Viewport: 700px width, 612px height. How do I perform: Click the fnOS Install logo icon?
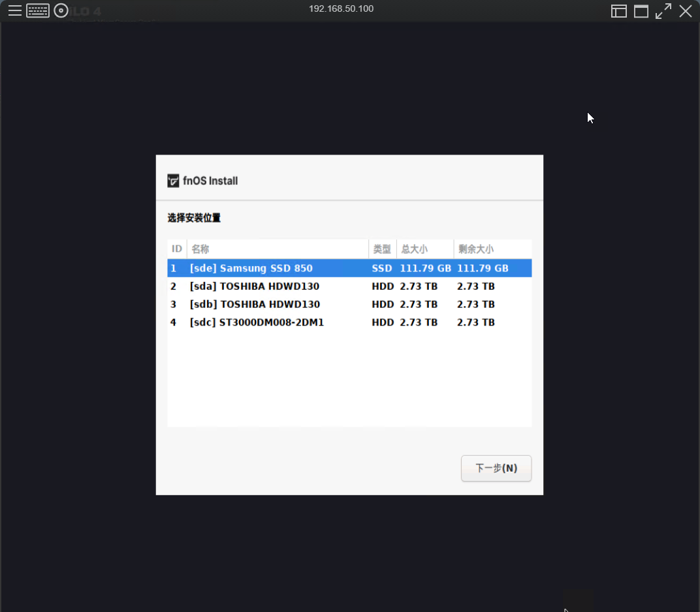pos(173,181)
